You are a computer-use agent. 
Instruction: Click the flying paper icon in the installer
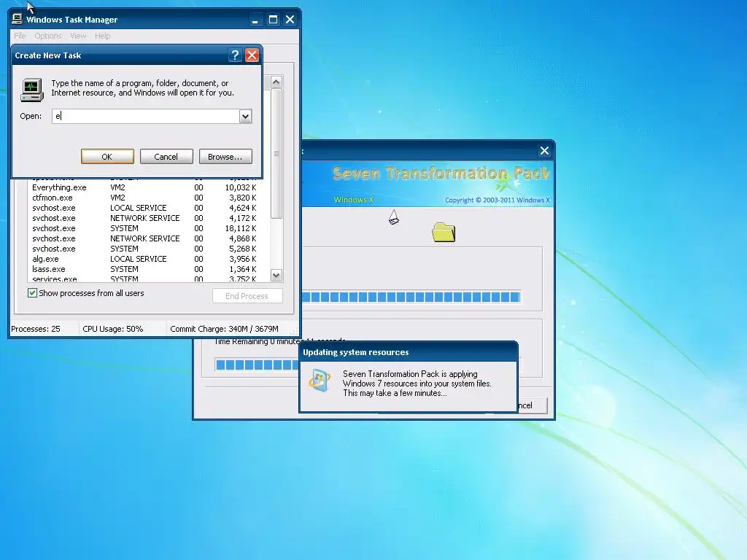[393, 217]
